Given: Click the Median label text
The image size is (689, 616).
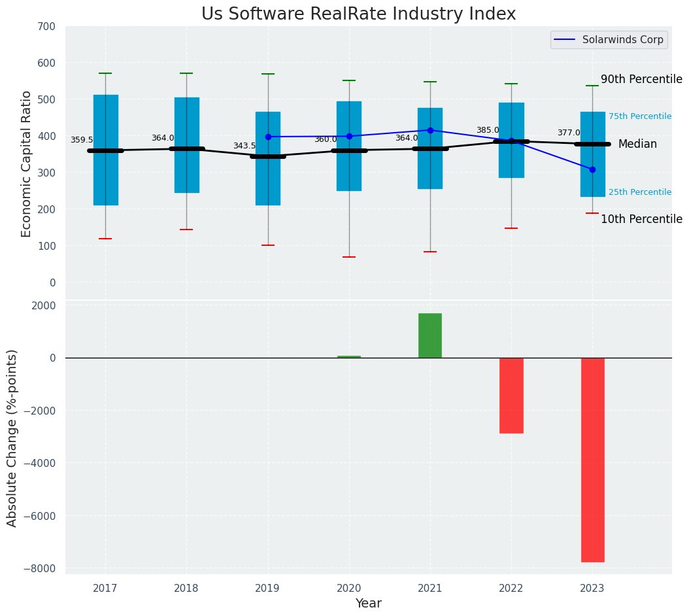Looking at the screenshot, I should pyautogui.click(x=637, y=144).
